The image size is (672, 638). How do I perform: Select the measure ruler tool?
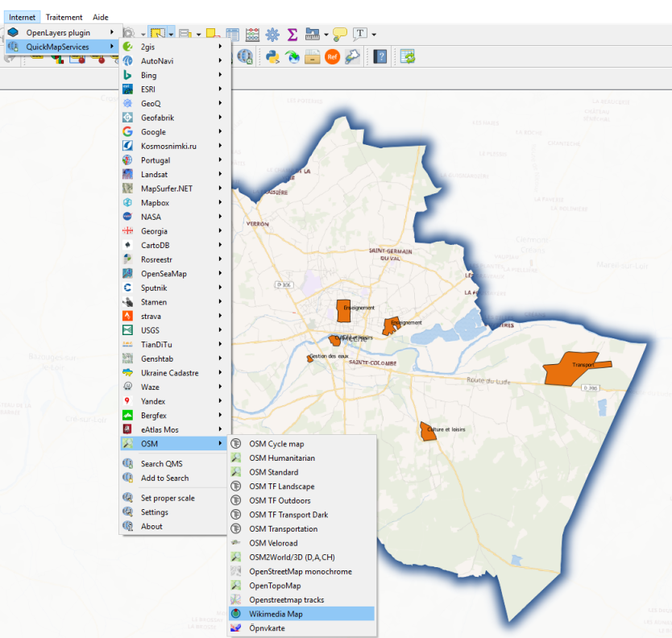(x=312, y=34)
